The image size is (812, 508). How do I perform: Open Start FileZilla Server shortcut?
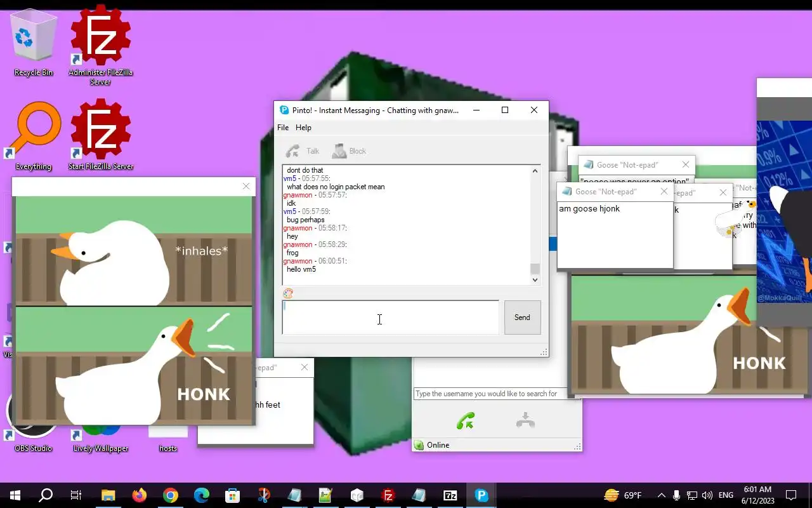pyautogui.click(x=100, y=135)
